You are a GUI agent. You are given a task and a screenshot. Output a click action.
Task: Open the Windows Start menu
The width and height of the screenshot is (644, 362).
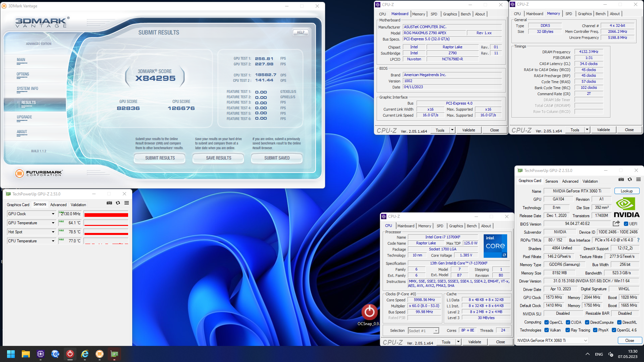pyautogui.click(x=11, y=354)
